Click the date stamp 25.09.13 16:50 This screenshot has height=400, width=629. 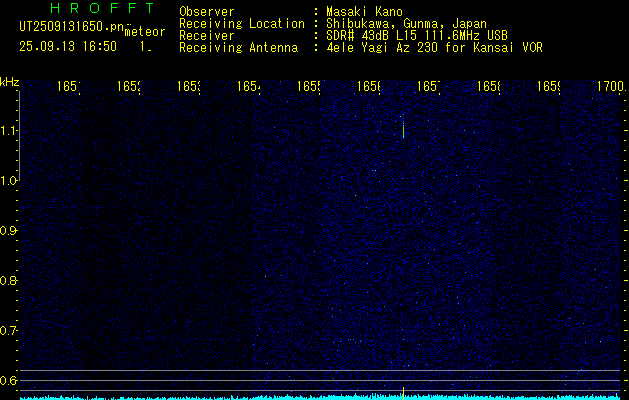(x=68, y=47)
